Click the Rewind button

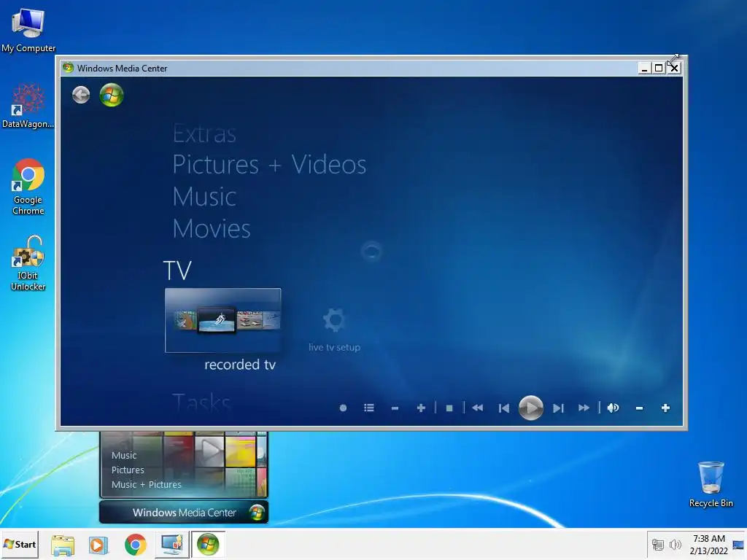pyautogui.click(x=478, y=408)
